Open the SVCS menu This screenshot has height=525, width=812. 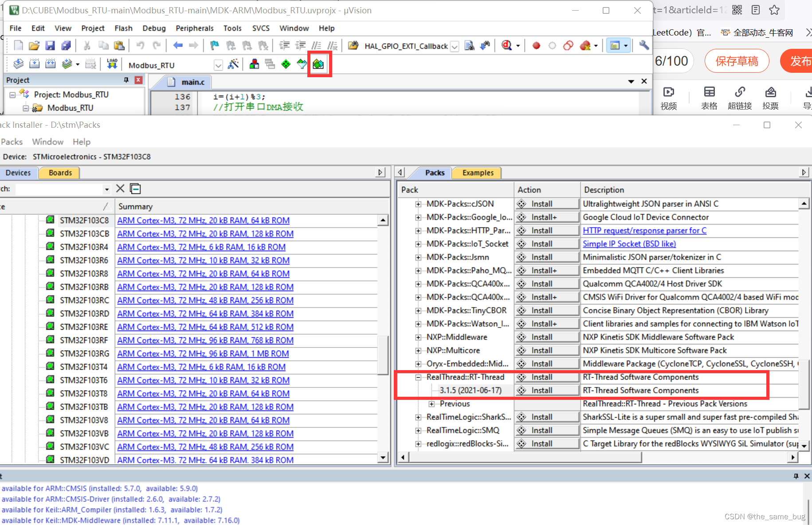click(261, 28)
